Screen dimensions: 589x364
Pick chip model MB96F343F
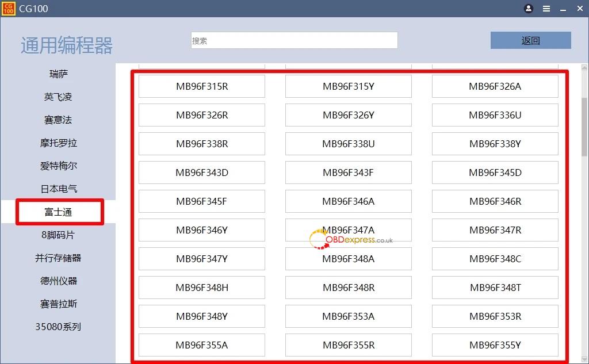348,173
